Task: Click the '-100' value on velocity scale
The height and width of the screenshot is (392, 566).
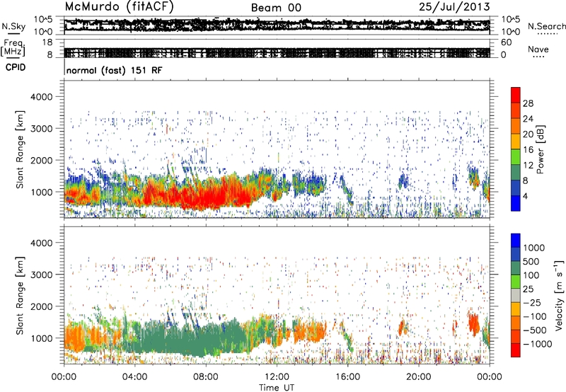Action: pos(535,316)
